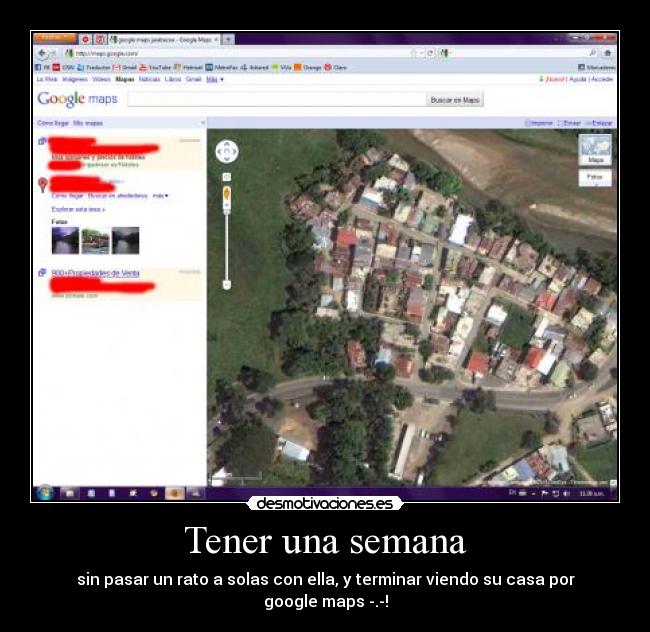Click the Imprimir link above map
Image resolution: width=650 pixels, height=632 pixels.
[539, 123]
